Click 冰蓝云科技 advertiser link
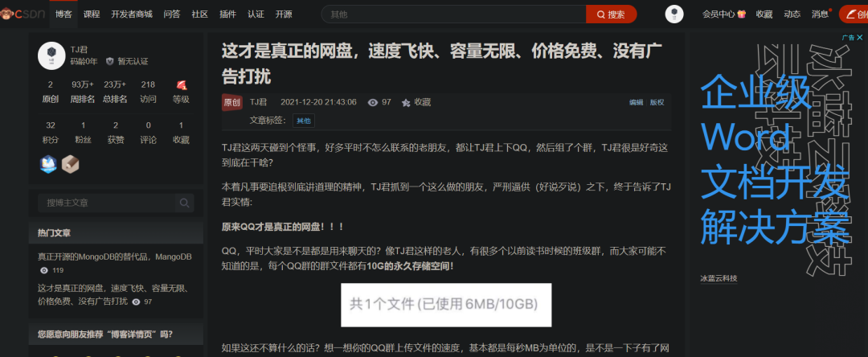Viewport: 868px width, 357px height. [719, 279]
